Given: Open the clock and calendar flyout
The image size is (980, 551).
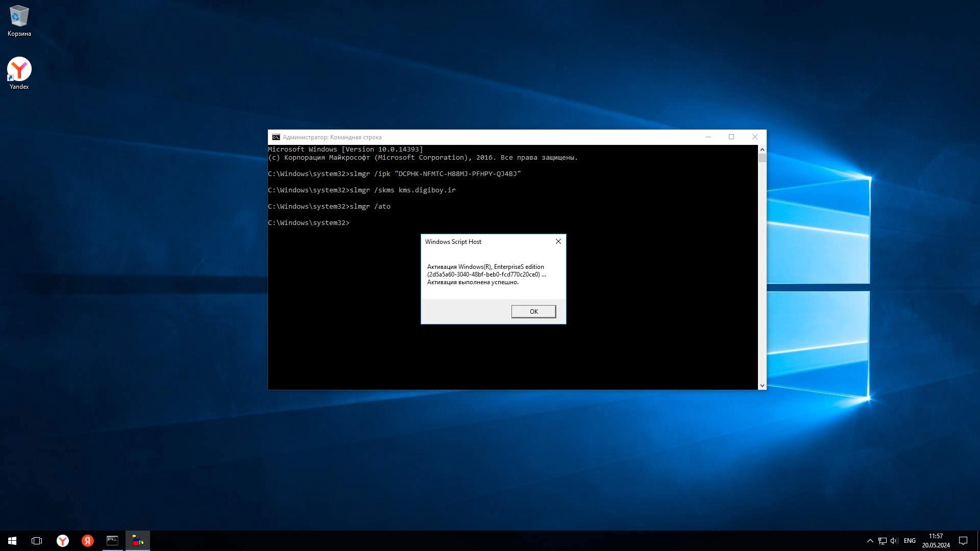Looking at the screenshot, I should pyautogui.click(x=935, y=540).
